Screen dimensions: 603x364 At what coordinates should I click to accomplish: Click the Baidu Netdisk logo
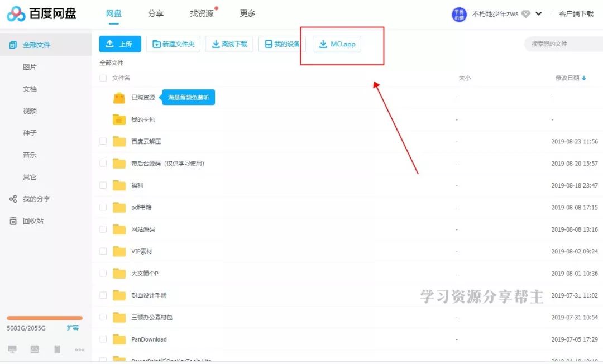click(x=41, y=12)
